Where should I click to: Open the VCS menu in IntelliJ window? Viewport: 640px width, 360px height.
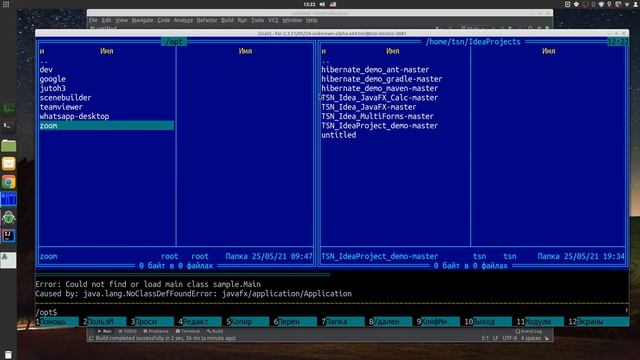point(273,20)
